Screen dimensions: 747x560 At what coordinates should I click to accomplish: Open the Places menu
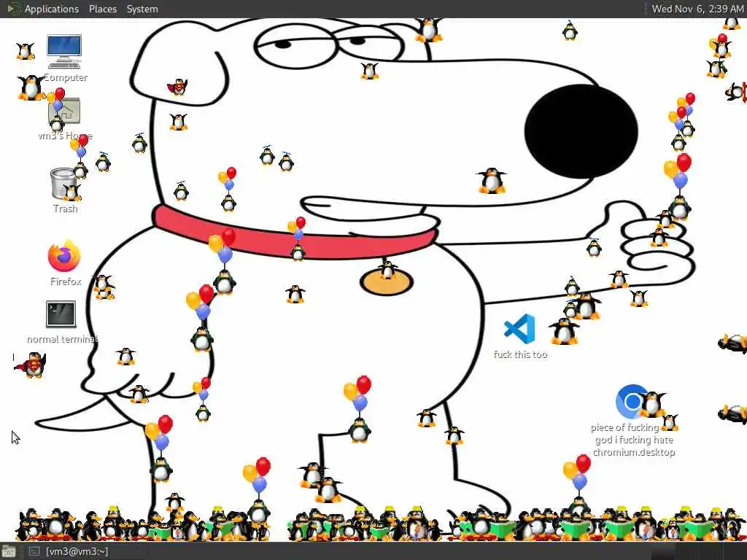point(102,9)
